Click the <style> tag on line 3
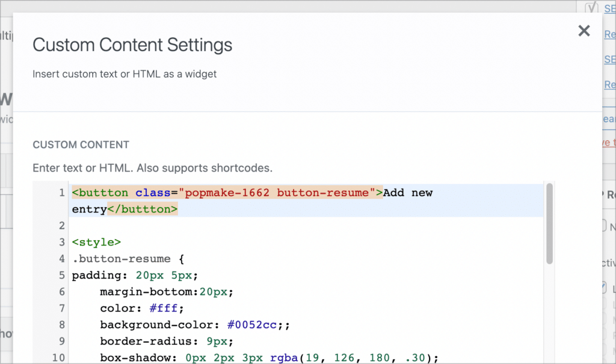Screen dimensions: 616x364 click(x=96, y=242)
